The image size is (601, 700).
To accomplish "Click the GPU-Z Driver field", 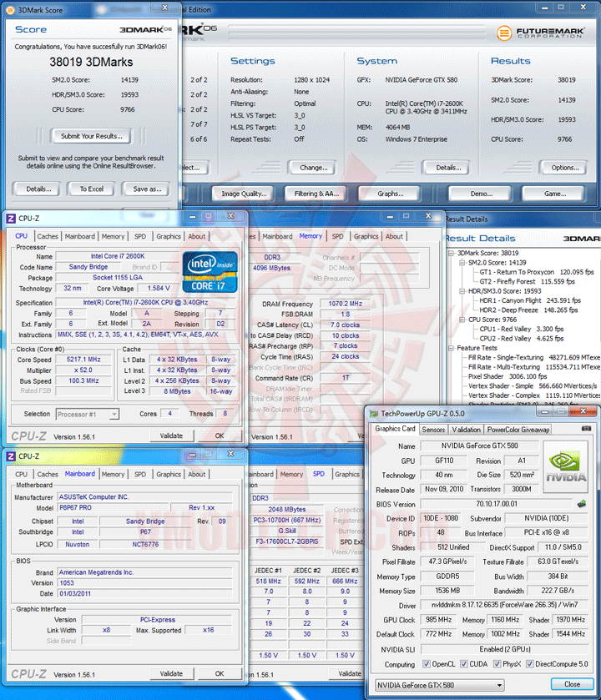I will pyautogui.click(x=504, y=605).
